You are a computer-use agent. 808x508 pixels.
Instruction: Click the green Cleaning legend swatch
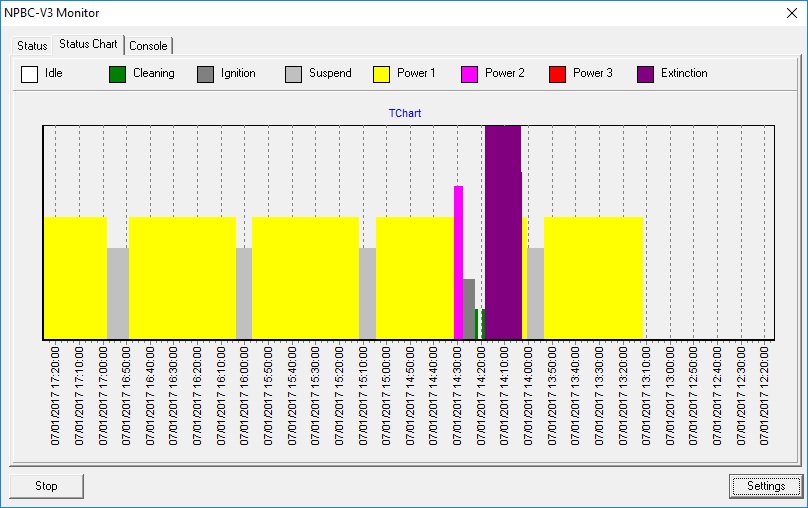click(x=118, y=74)
